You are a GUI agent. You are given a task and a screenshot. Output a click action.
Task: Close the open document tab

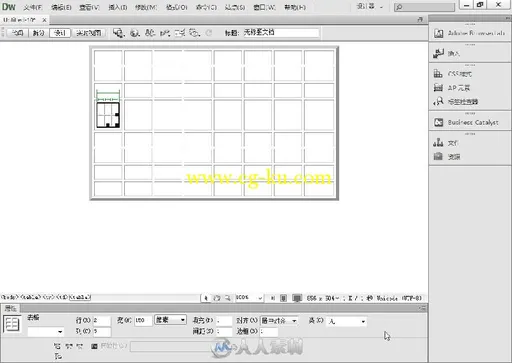(44, 20)
